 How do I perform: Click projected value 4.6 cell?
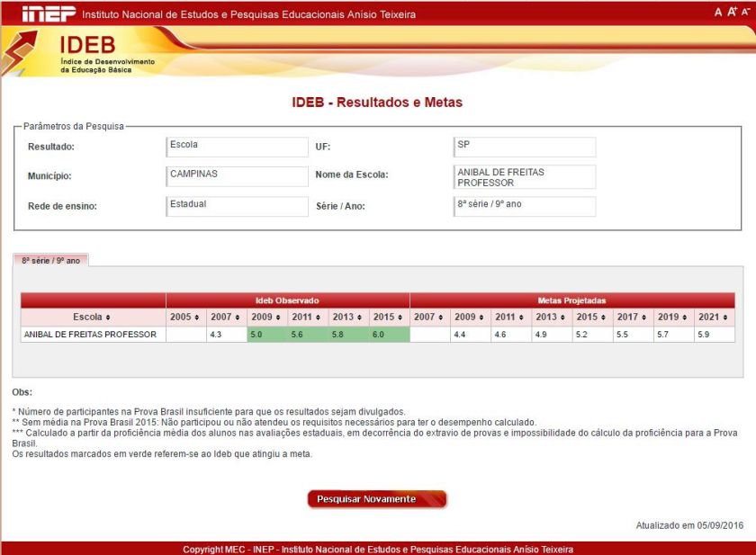(x=511, y=335)
